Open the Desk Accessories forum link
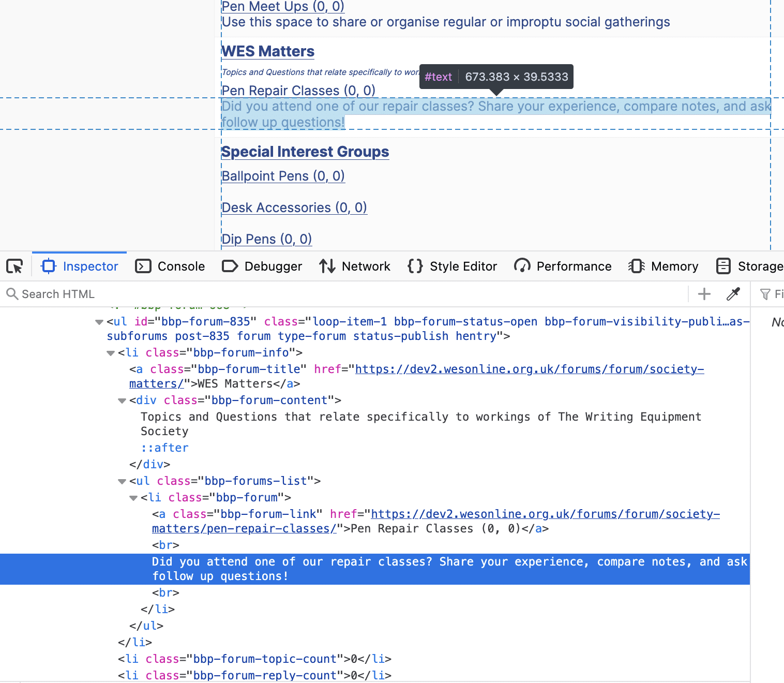Image resolution: width=784 pixels, height=683 pixels. [x=294, y=207]
